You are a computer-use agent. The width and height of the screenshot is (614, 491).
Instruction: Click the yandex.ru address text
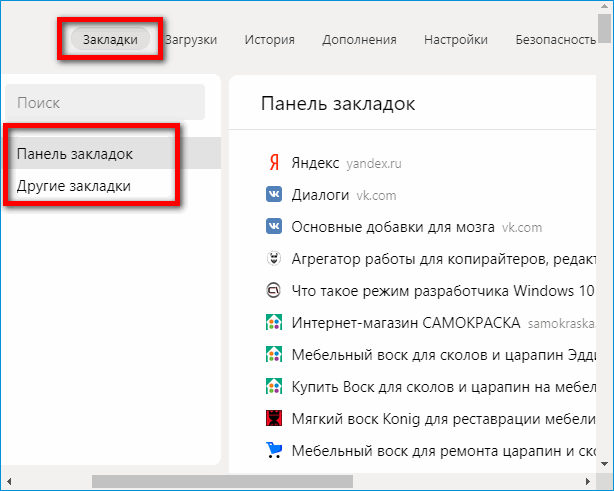click(x=374, y=164)
